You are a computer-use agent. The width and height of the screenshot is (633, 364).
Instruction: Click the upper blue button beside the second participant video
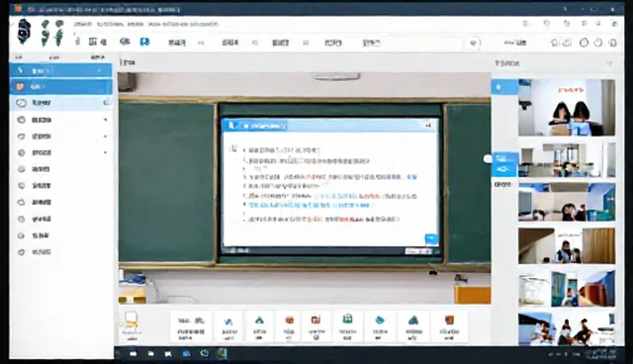(x=504, y=158)
